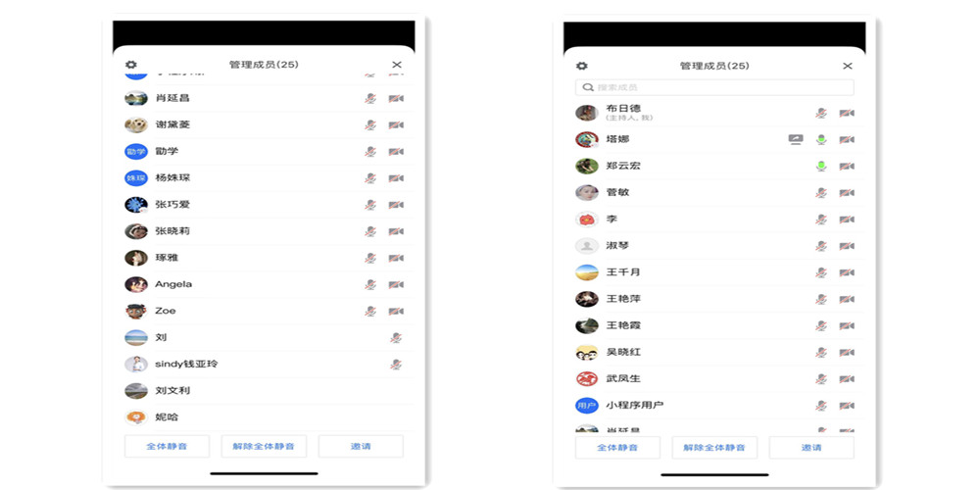
Task: Open settings gear beside the member search panel
Action: coord(582,66)
